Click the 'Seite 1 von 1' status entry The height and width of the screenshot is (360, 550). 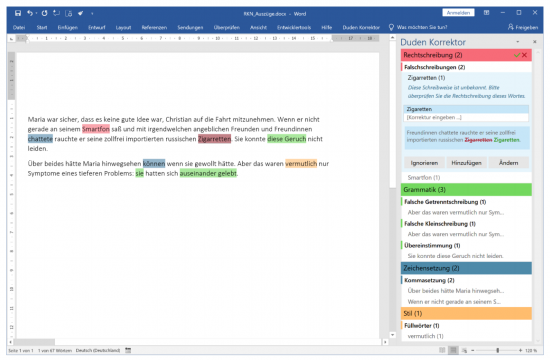21,351
